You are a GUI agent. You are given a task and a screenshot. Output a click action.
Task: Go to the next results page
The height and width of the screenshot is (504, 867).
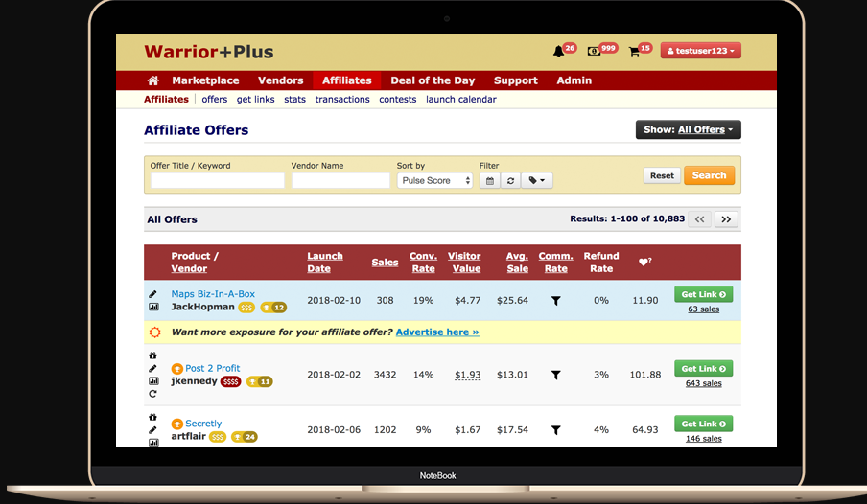pos(726,219)
